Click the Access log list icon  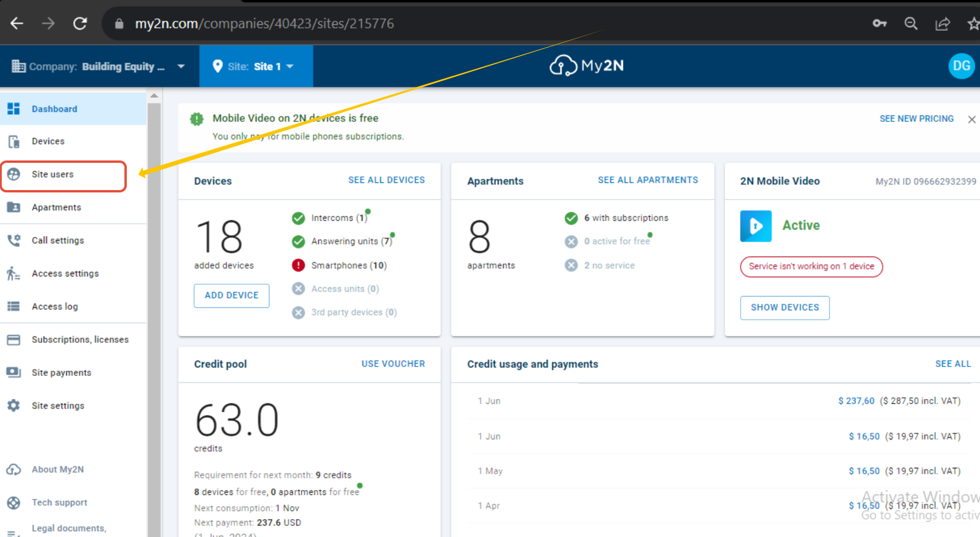[14, 307]
